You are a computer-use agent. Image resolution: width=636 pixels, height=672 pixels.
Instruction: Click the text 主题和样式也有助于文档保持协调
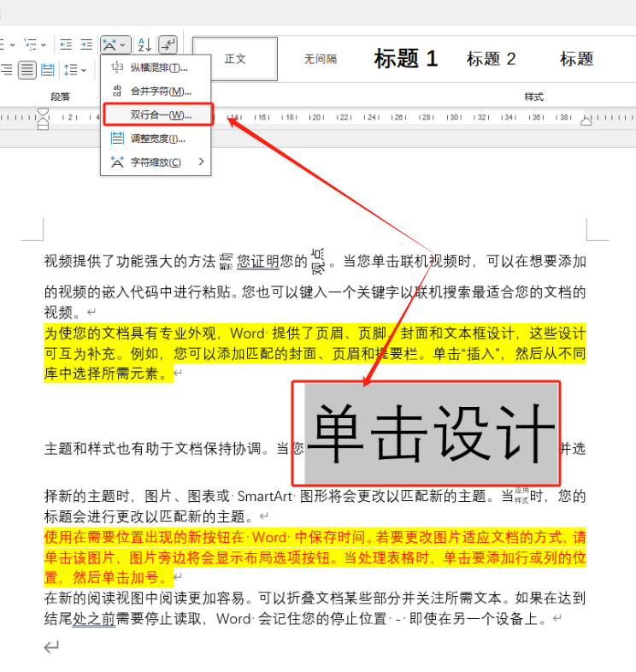152,449
